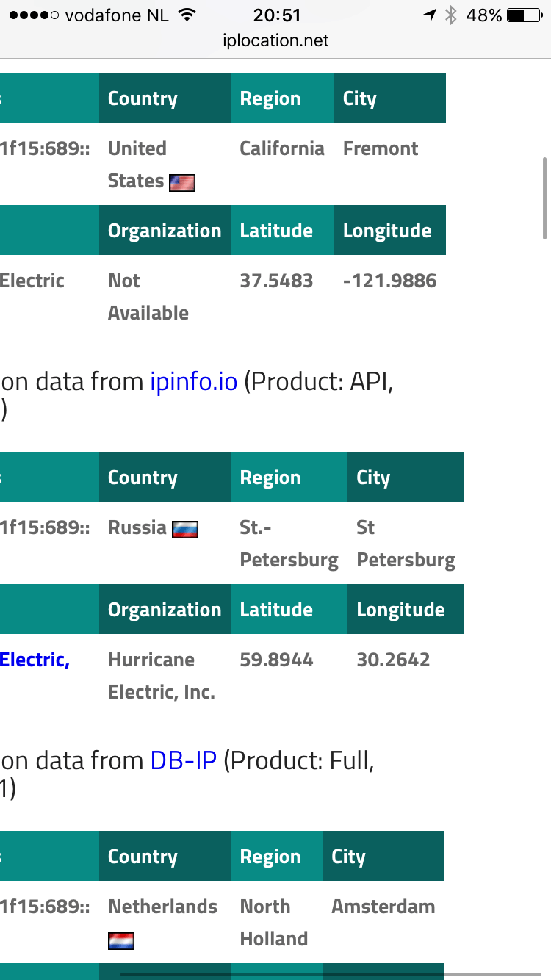Follow the blue Electric, hyperlink
Screen dimensions: 551x980
pyautogui.click(x=35, y=660)
